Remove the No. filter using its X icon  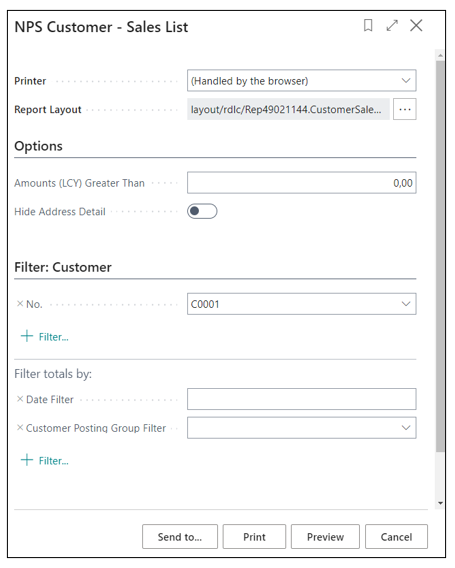(20, 304)
